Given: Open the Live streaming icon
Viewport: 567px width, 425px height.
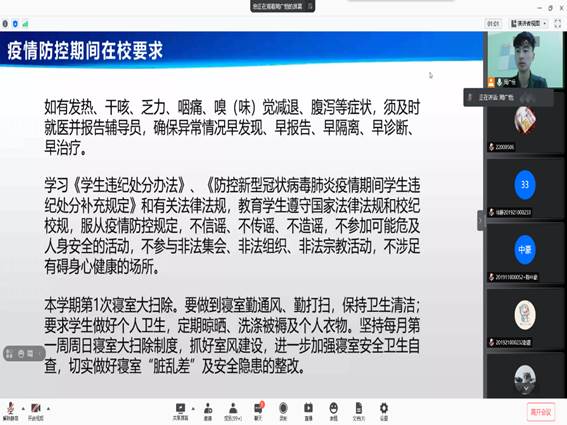Looking at the screenshot, I should tap(308, 411).
